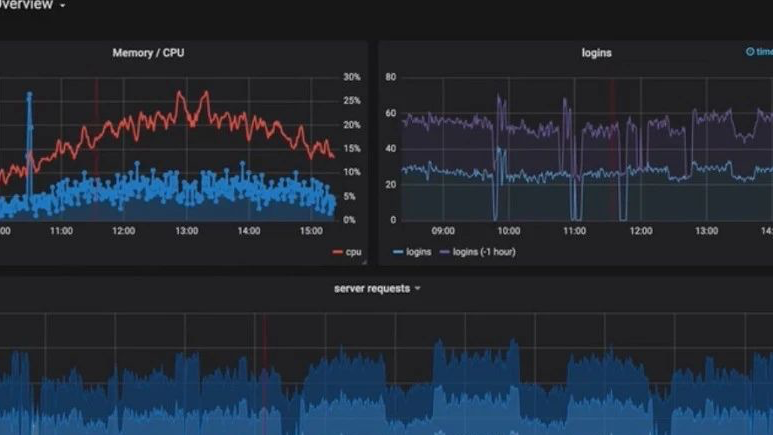Toggle the logins (-1 hour) legend series
The height and width of the screenshot is (435, 773).
coord(484,252)
